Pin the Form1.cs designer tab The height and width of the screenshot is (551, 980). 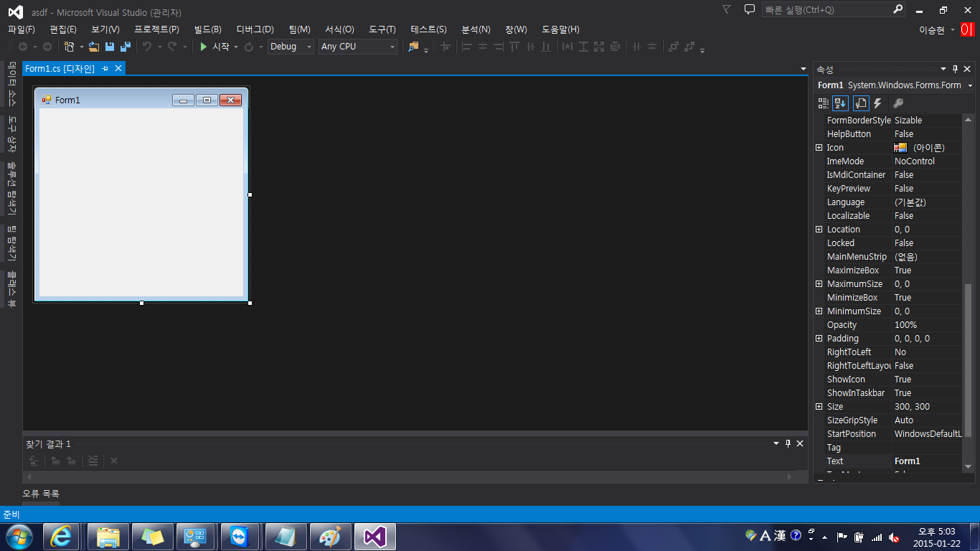(x=105, y=68)
